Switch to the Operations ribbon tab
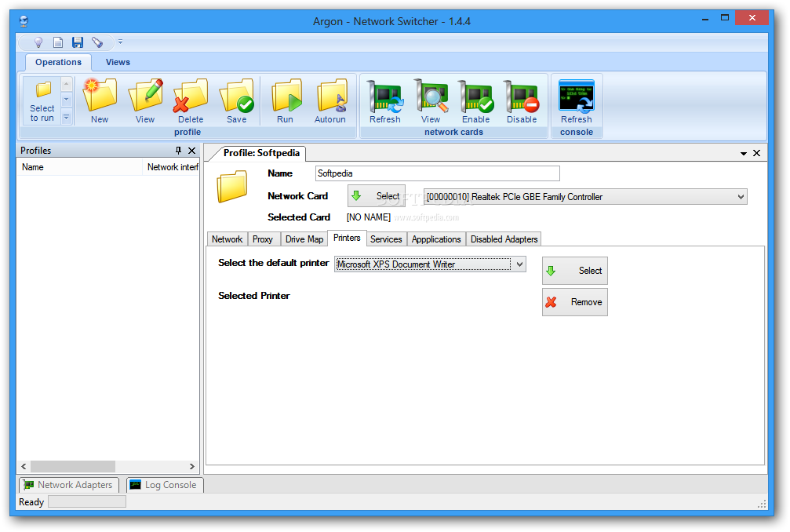790x532 pixels. (x=58, y=62)
